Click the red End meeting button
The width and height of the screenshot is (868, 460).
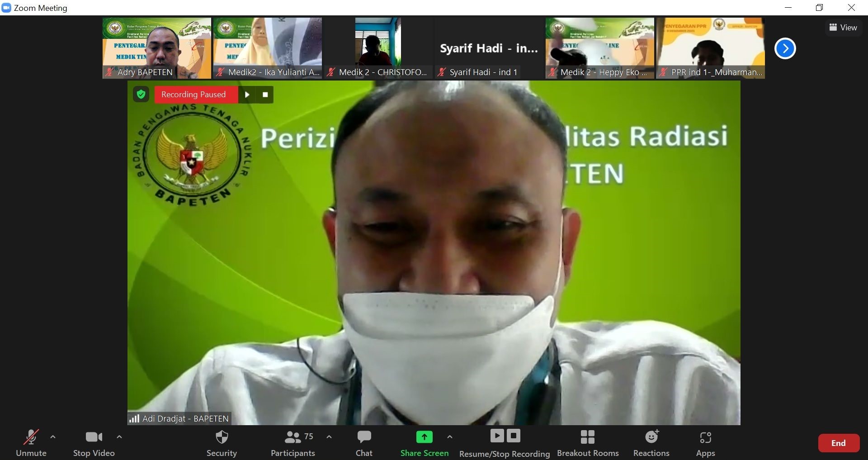(x=839, y=443)
